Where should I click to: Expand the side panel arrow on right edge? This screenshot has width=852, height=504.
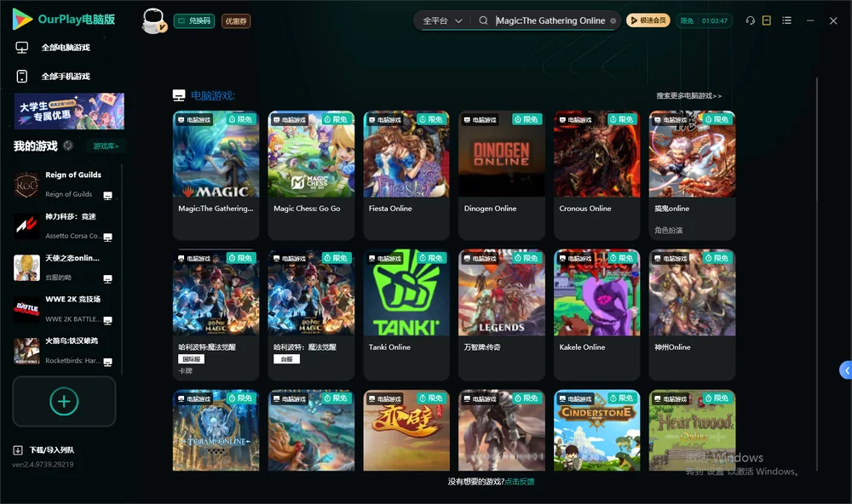(846, 370)
